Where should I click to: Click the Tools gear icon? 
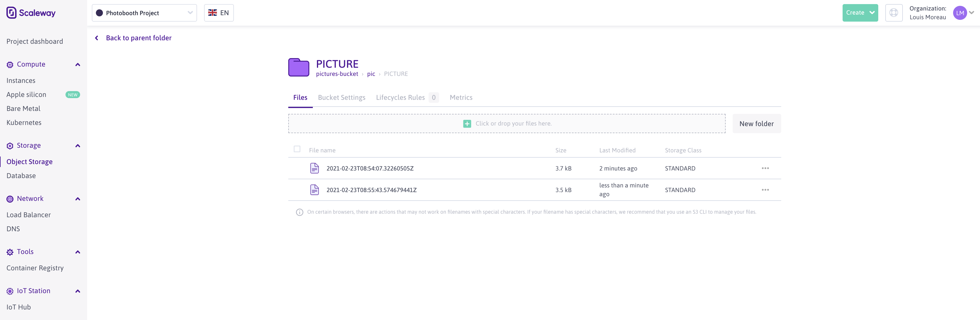10,252
